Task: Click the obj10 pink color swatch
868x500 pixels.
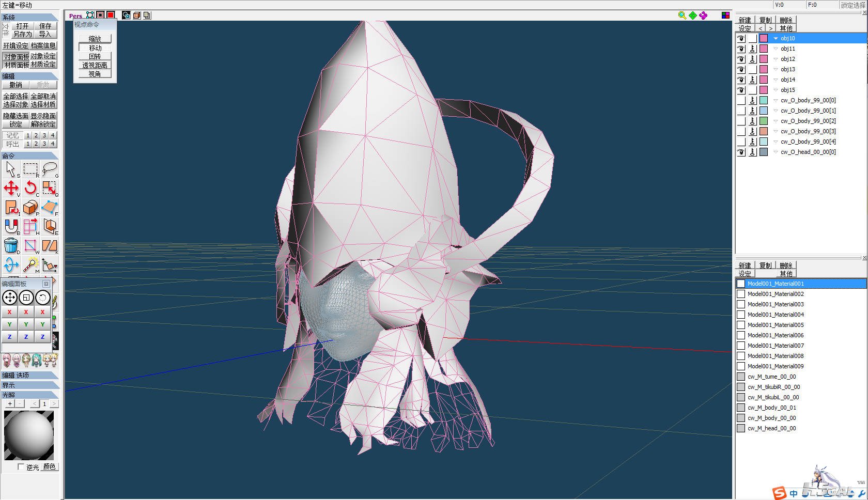Action: (x=764, y=38)
